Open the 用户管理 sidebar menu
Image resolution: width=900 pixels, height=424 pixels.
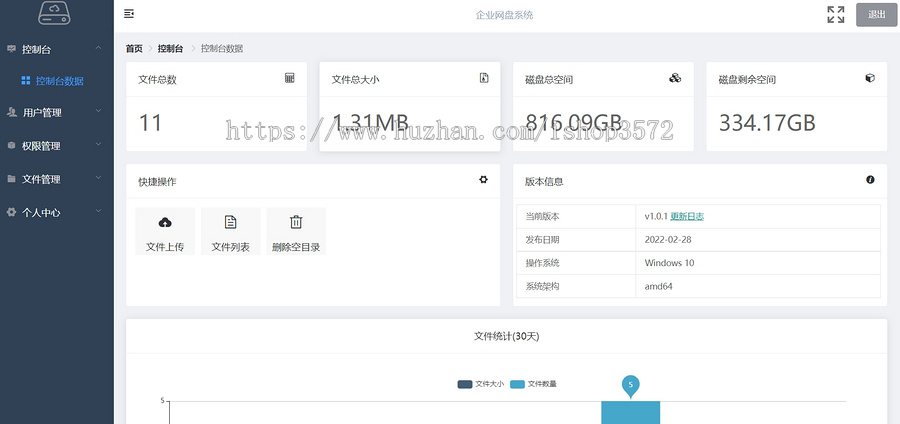tap(57, 112)
